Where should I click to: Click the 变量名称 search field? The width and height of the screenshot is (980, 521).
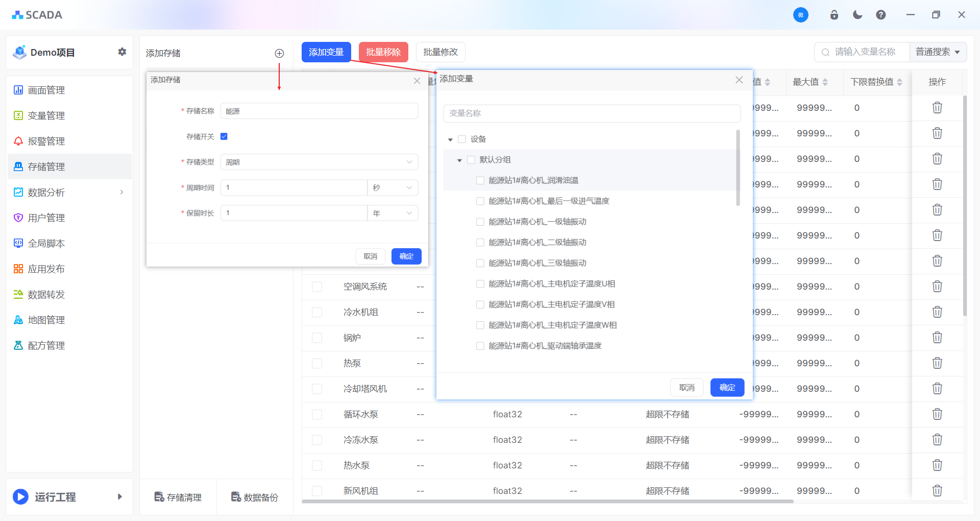coord(592,113)
